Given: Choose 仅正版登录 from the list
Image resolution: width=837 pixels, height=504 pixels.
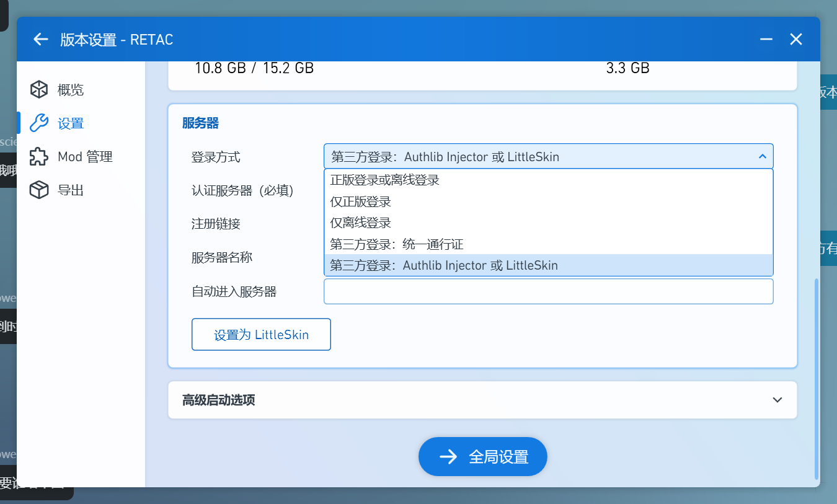Looking at the screenshot, I should (361, 201).
